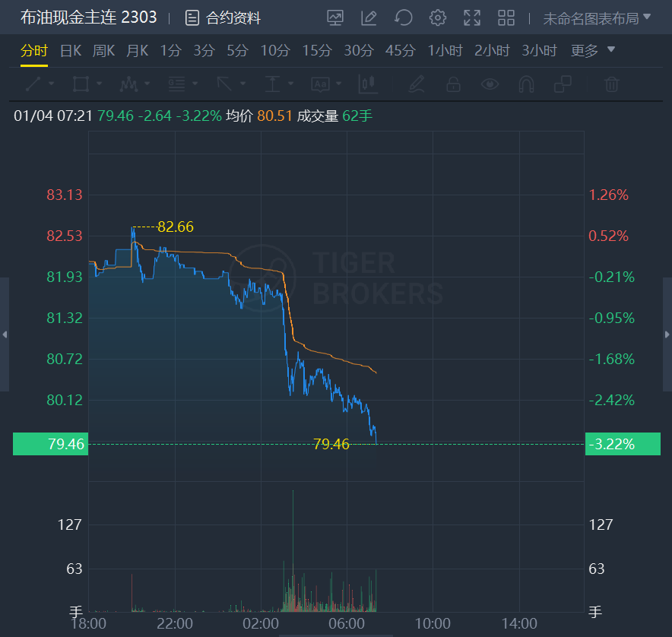Open chart settings gear icon
The width and height of the screenshot is (672, 637).
tap(438, 17)
